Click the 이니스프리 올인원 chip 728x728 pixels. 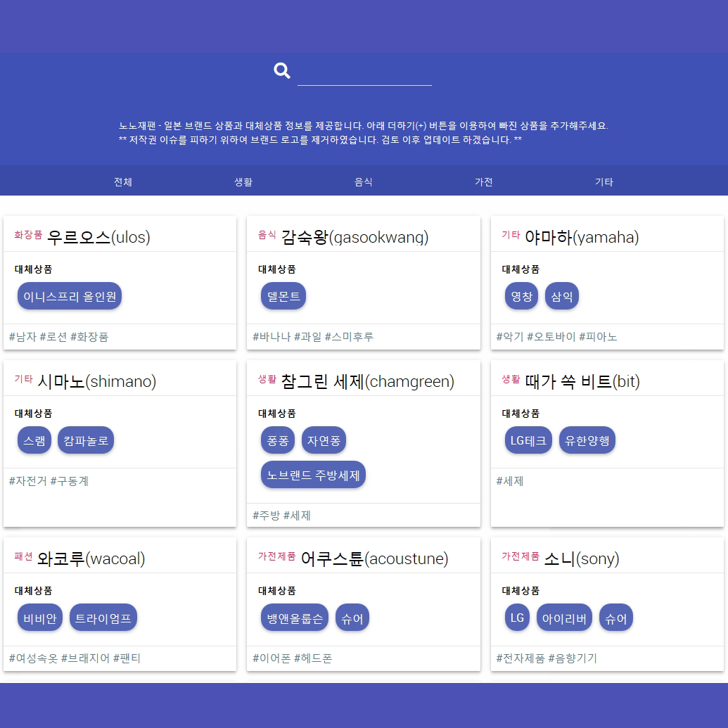[70, 295]
